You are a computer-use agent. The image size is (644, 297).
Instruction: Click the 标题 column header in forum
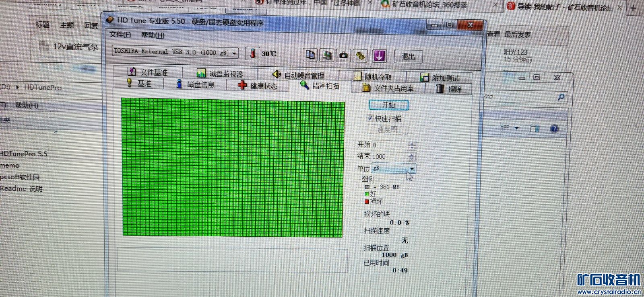tap(42, 25)
